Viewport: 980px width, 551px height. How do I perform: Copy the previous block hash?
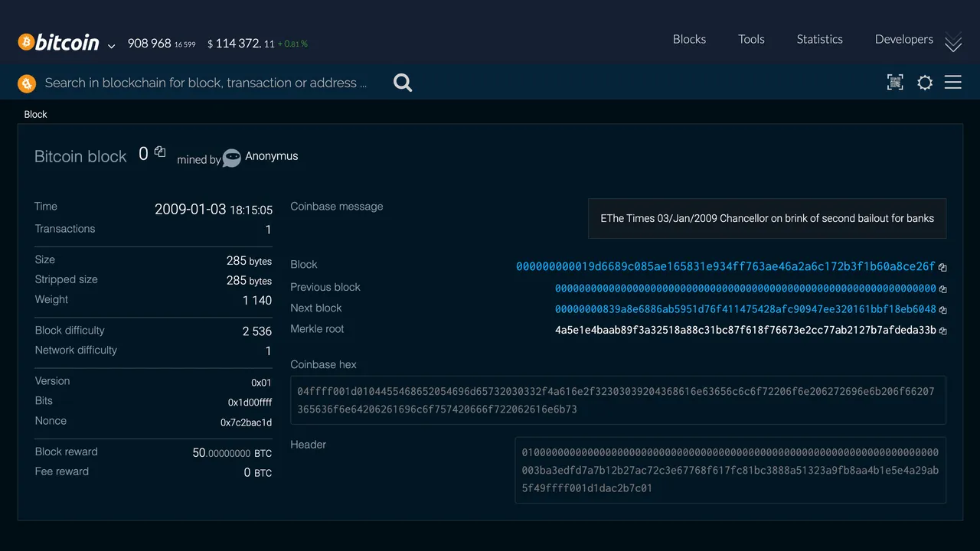942,289
